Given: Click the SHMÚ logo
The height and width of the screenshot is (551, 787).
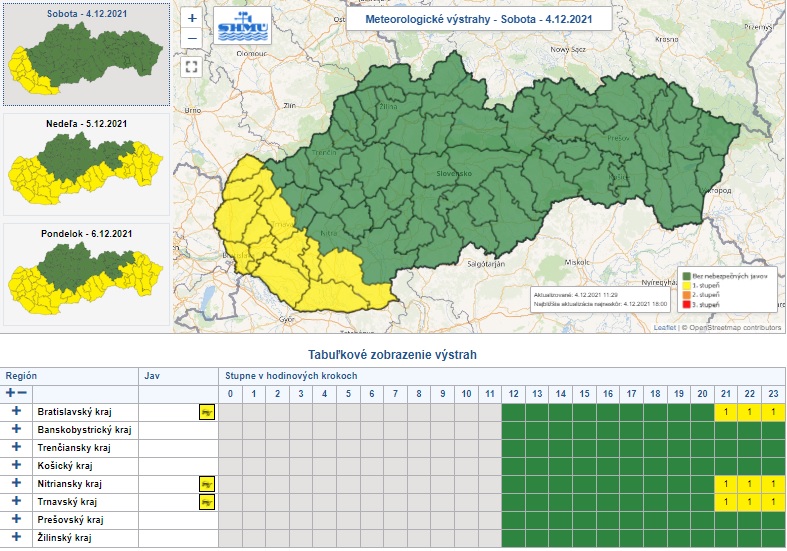Looking at the screenshot, I should (243, 26).
